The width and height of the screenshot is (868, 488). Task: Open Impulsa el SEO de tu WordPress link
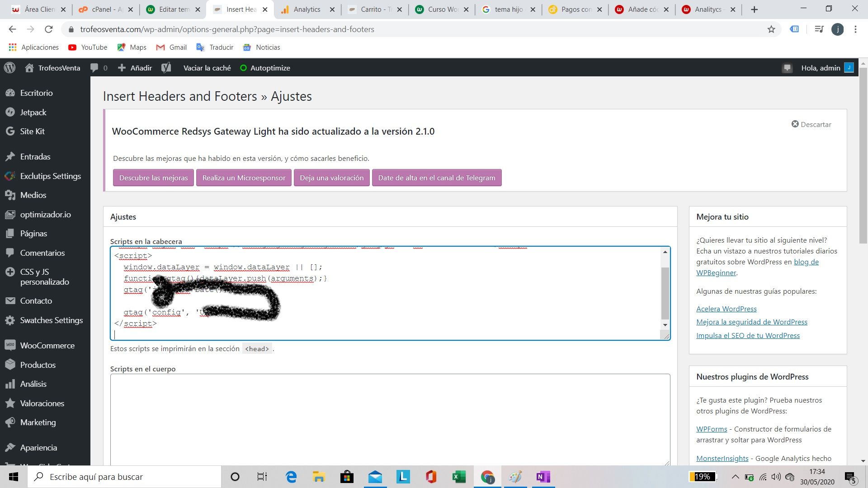pos(748,335)
